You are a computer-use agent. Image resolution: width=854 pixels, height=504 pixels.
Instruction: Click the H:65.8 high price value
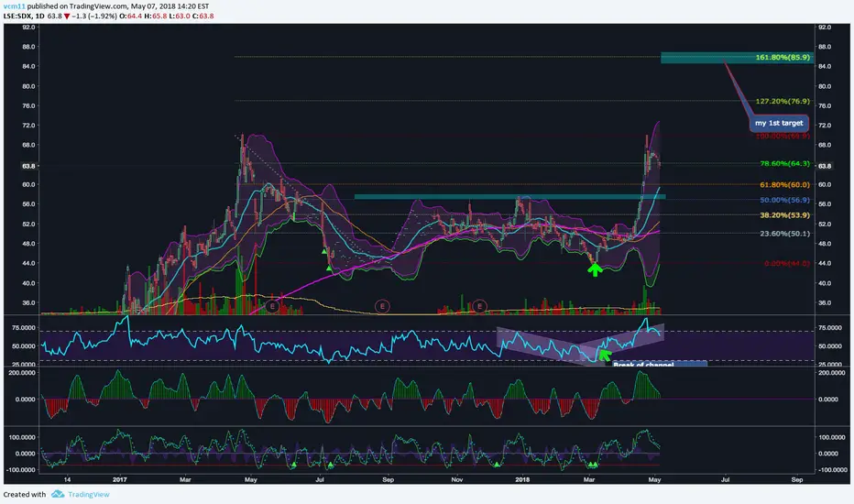point(156,16)
